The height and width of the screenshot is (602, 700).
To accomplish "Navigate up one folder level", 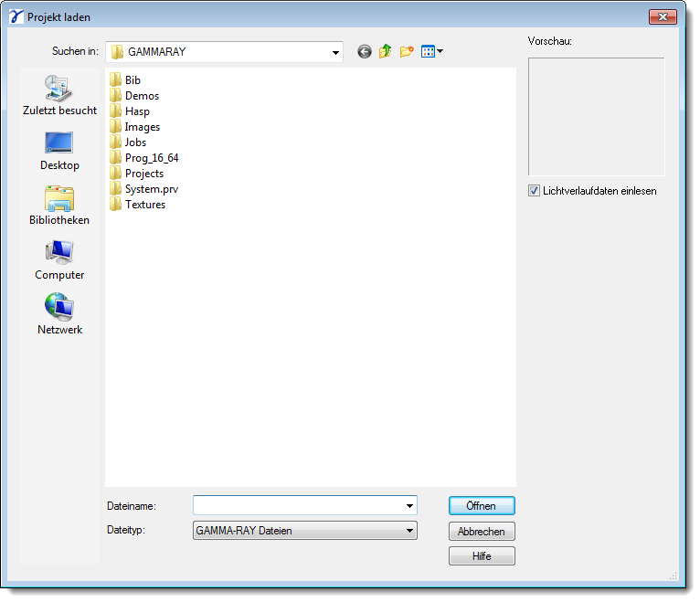I will (386, 52).
